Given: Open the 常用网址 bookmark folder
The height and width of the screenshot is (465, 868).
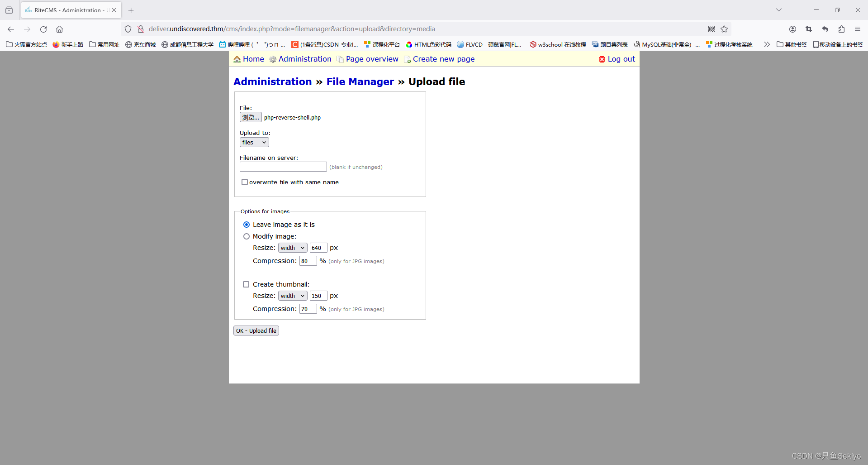Looking at the screenshot, I should click(x=104, y=44).
